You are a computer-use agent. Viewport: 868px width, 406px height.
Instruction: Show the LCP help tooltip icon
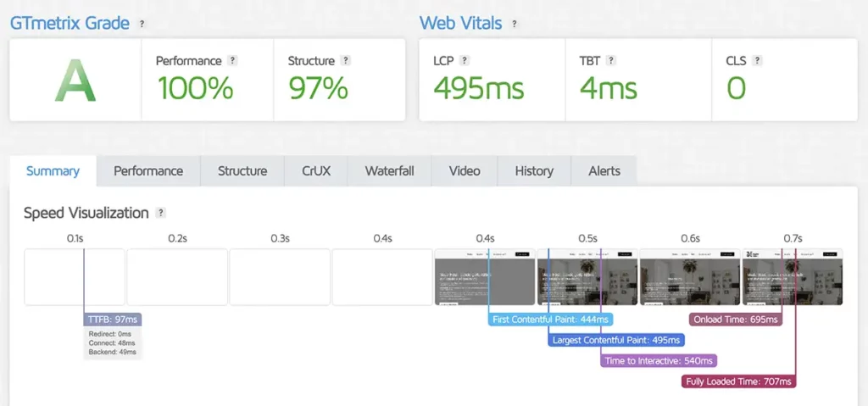[x=465, y=61]
